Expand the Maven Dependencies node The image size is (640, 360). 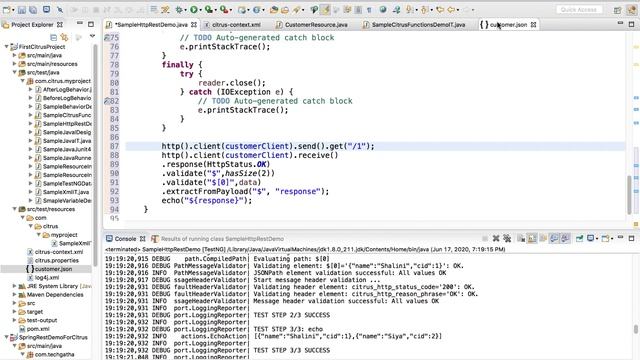coord(15,295)
